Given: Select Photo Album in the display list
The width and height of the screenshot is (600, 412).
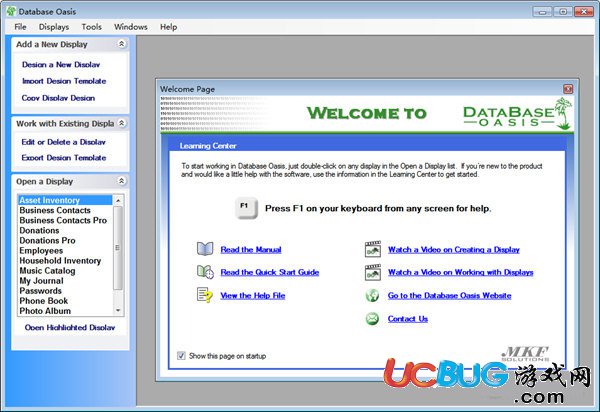Looking at the screenshot, I should coord(65,311).
